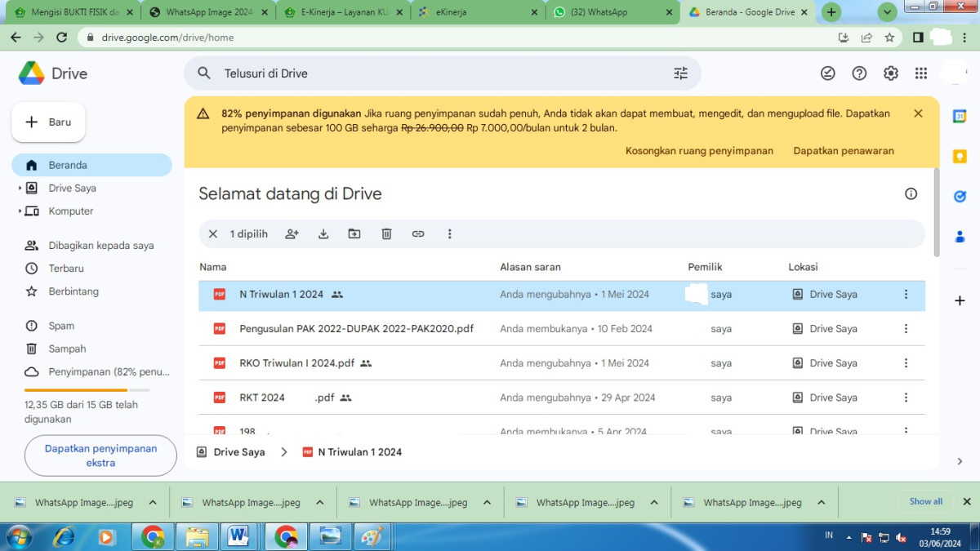Open the Google apps grid
Viewport: 980px width, 551px height.
click(921, 73)
